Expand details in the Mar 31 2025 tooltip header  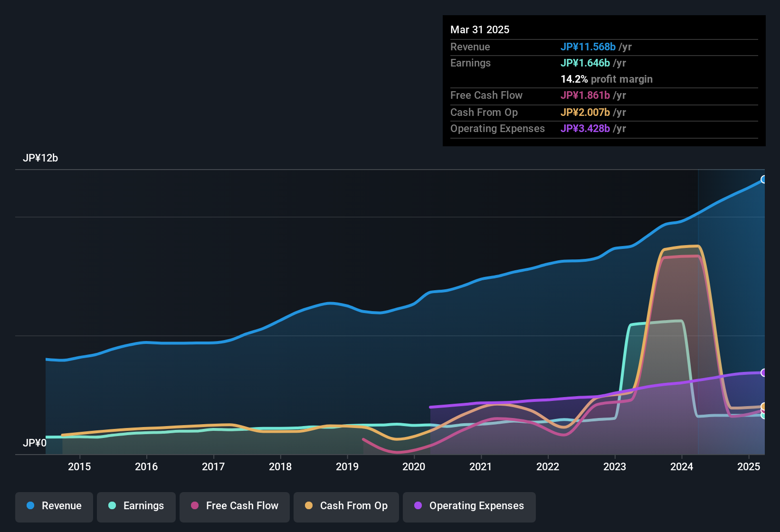point(480,29)
